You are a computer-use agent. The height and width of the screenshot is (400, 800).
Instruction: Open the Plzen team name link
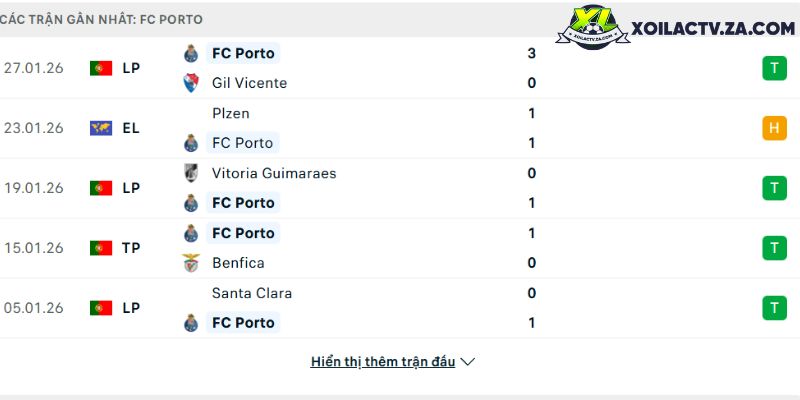[x=231, y=113]
